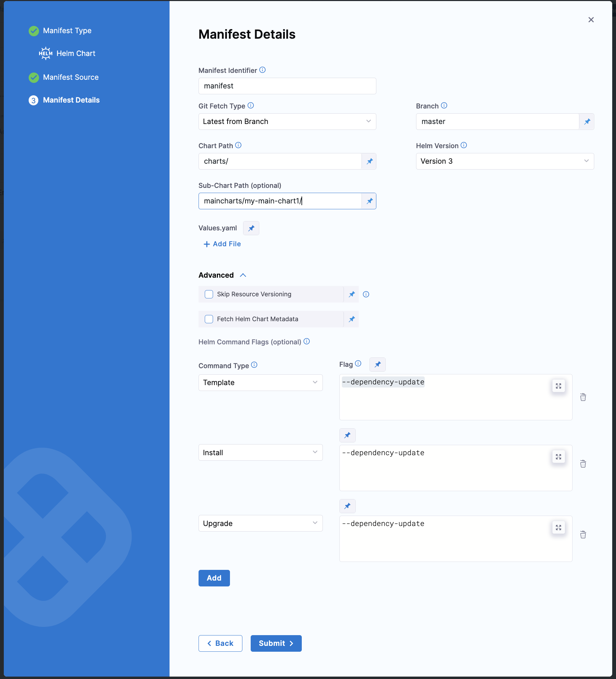The image size is (616, 679).
Task: Click into the Manifest Identifier text field
Action: coord(287,86)
